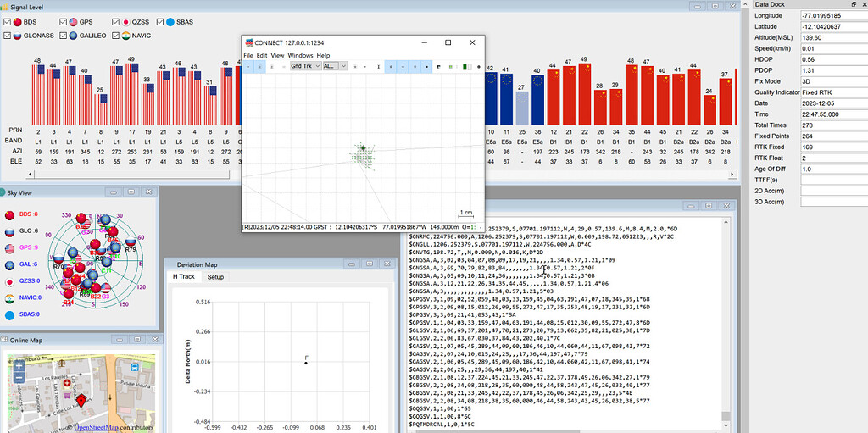This screenshot has width=868, height=433.
Task: Expand the ALL dropdown in CONNECT toolbar
Action: point(333,65)
